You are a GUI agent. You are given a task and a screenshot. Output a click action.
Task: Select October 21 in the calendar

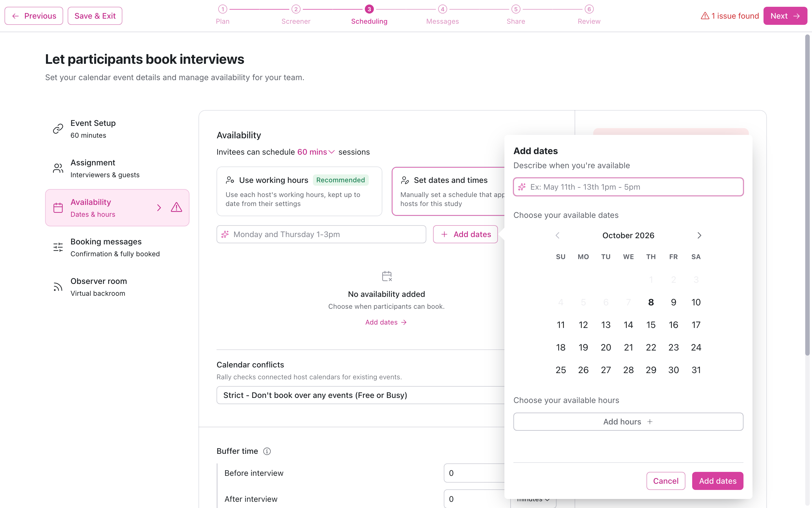pyautogui.click(x=628, y=347)
